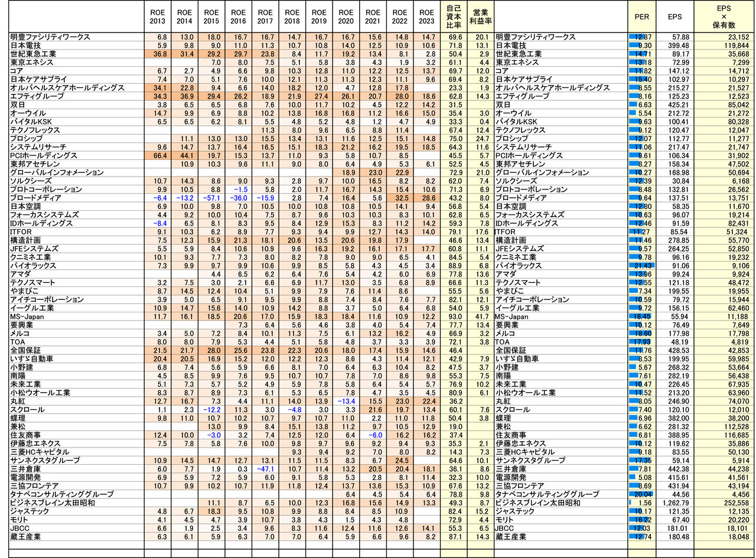Select 三井倉庫 ROE 2017 value -47.1

click(266, 468)
